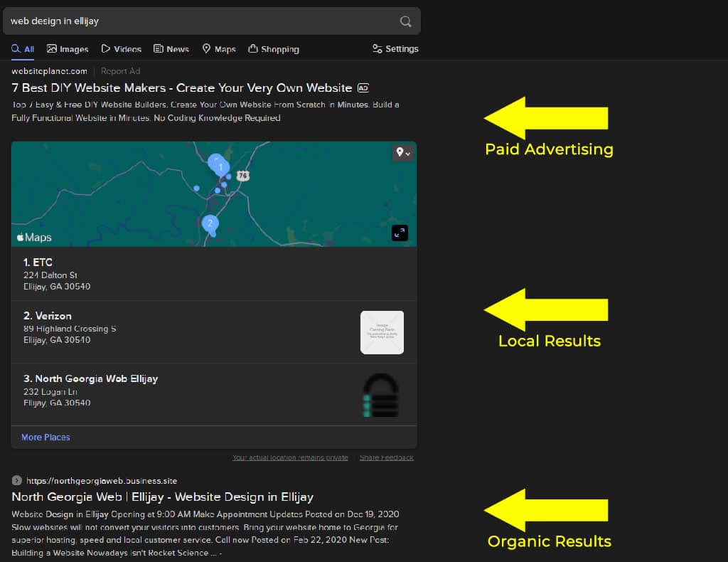Switch to the Shopping tab
The height and width of the screenshot is (562, 728).
coord(274,49)
